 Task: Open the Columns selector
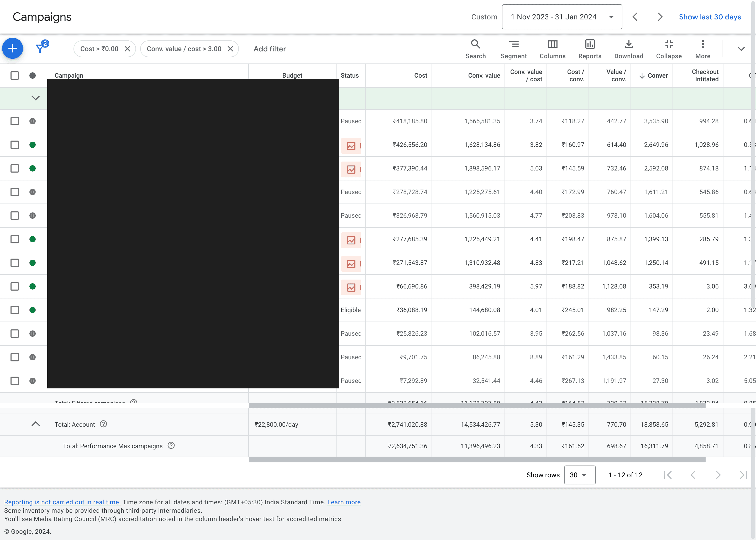coord(552,49)
